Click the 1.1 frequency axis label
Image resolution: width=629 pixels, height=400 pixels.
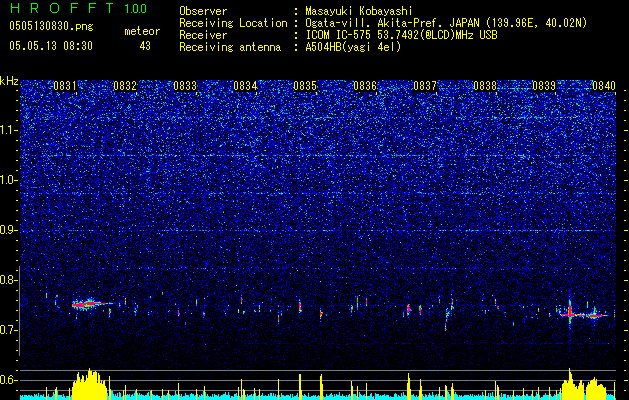[x=9, y=130]
